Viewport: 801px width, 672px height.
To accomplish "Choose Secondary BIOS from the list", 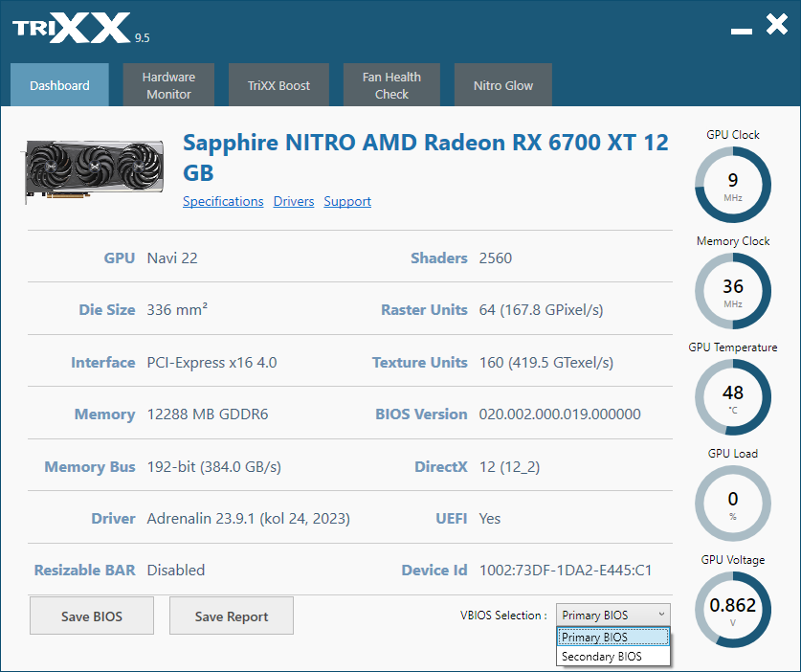I will 613,656.
